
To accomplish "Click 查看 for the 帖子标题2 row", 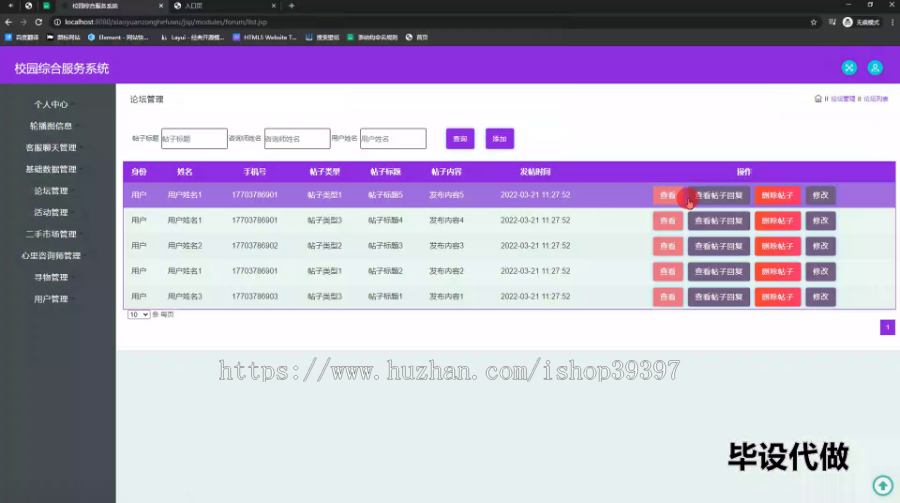I will [668, 271].
